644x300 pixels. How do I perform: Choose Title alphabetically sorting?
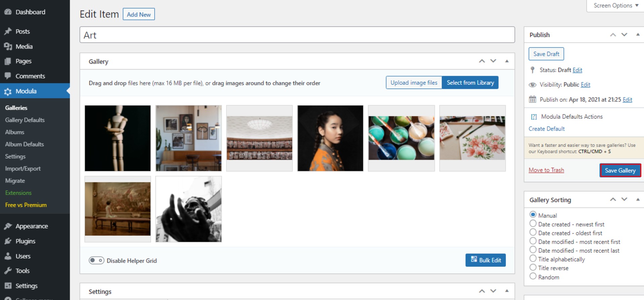[533, 258]
